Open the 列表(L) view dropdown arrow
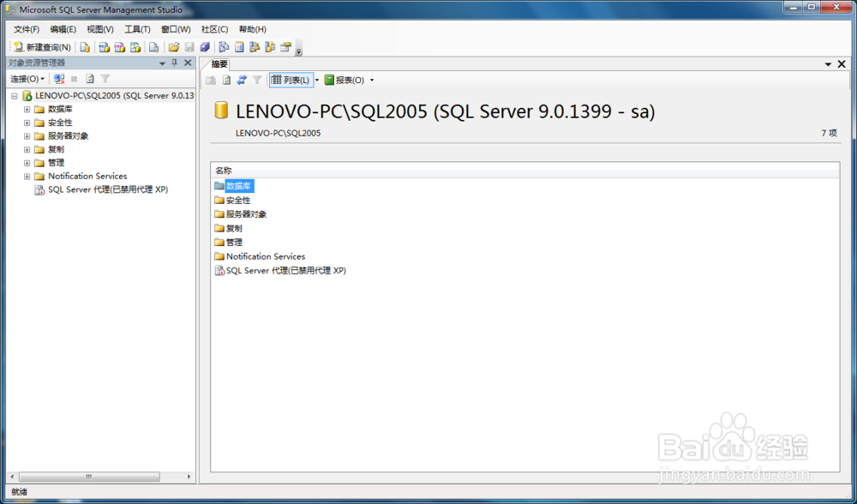Screen dimensions: 857x504 pyautogui.click(x=317, y=80)
